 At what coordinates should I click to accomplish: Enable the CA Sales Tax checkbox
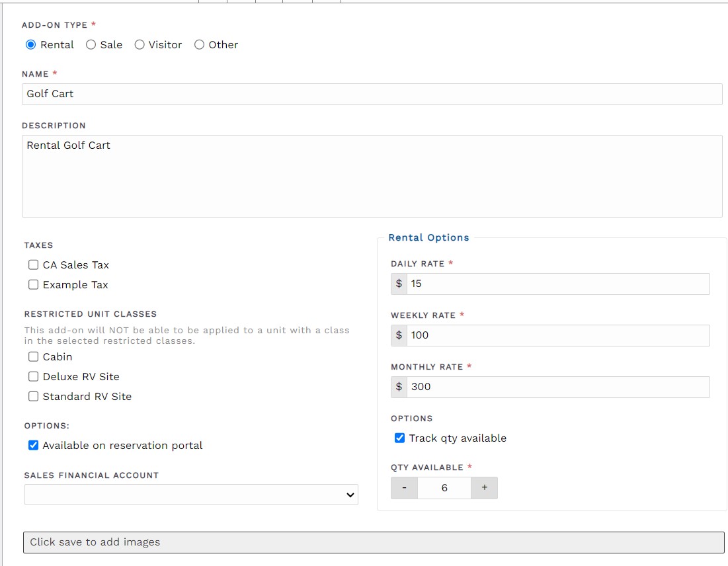[x=34, y=265]
